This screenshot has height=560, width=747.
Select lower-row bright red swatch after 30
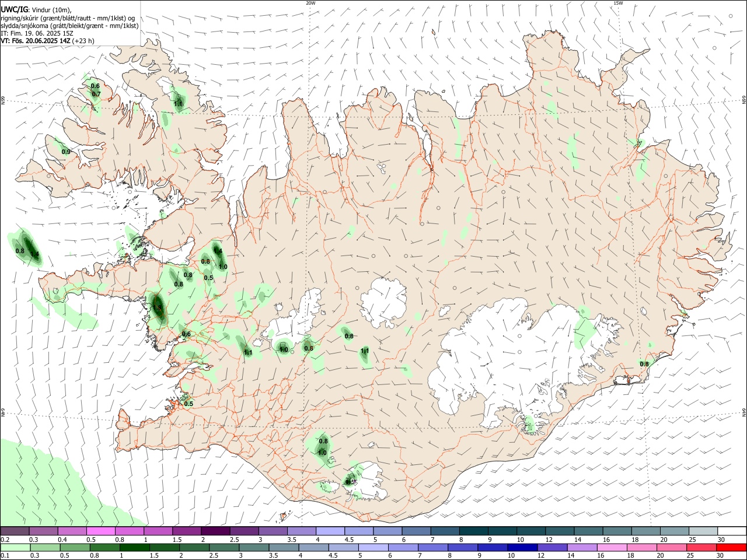pyautogui.click(x=731, y=547)
